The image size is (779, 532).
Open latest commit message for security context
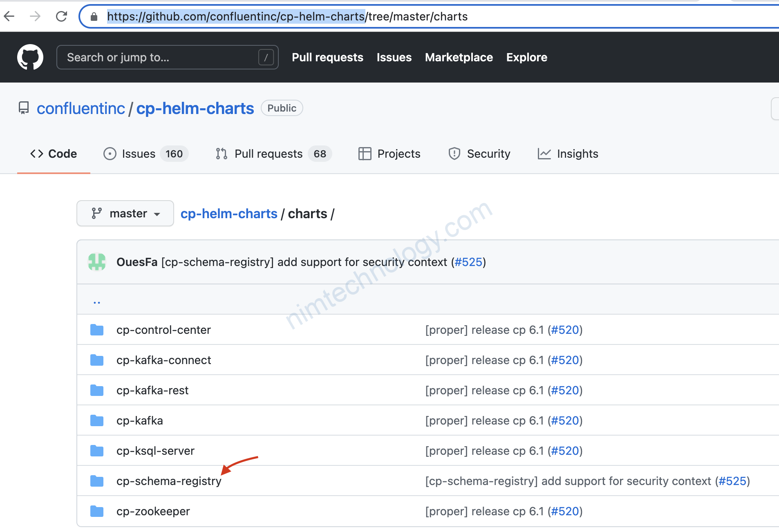tap(304, 262)
